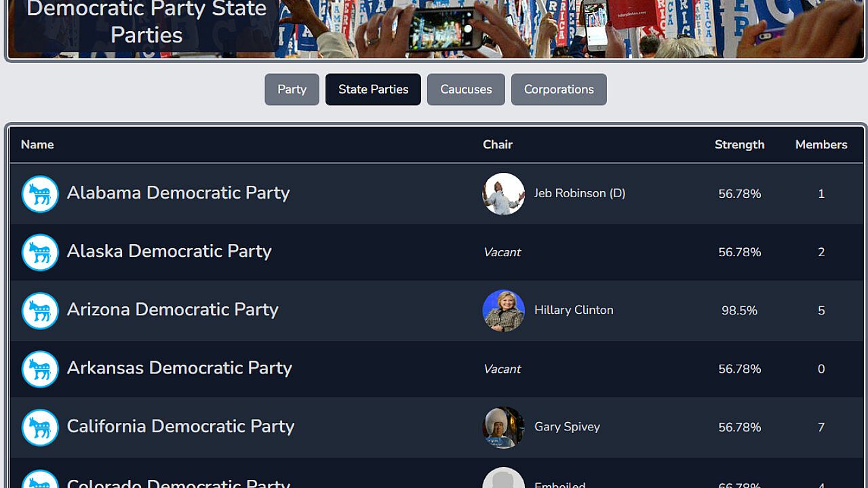This screenshot has height=488, width=868.
Task: Visit the California Democratic Party page
Action: pos(180,426)
